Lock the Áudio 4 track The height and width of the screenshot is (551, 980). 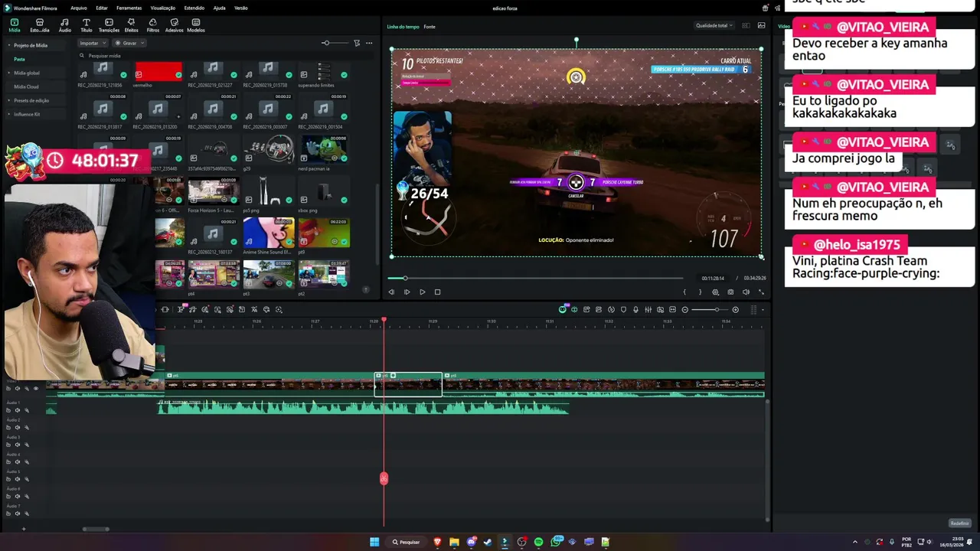(x=9, y=462)
